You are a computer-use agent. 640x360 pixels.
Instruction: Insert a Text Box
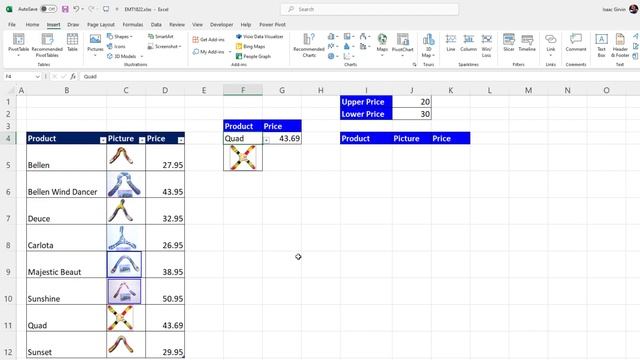click(x=601, y=45)
